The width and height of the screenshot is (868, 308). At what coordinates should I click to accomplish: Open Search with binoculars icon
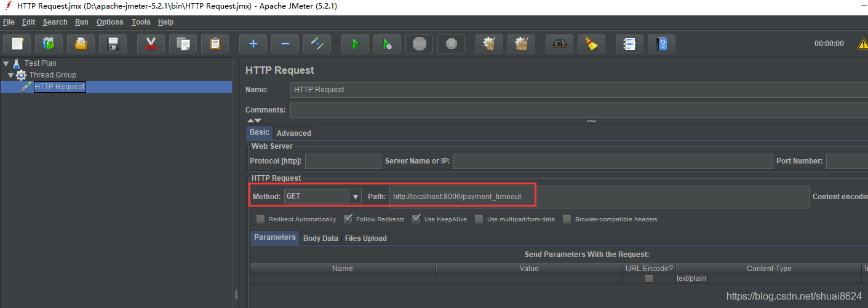click(559, 44)
